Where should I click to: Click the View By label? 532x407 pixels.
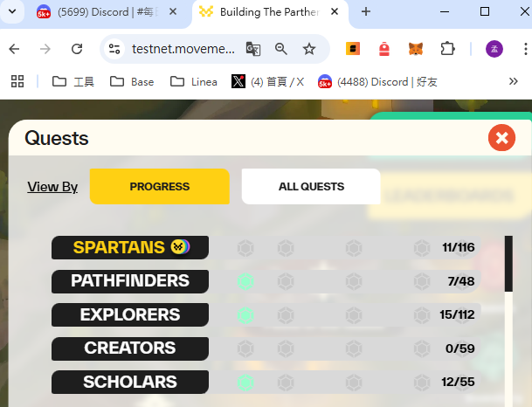(x=52, y=187)
